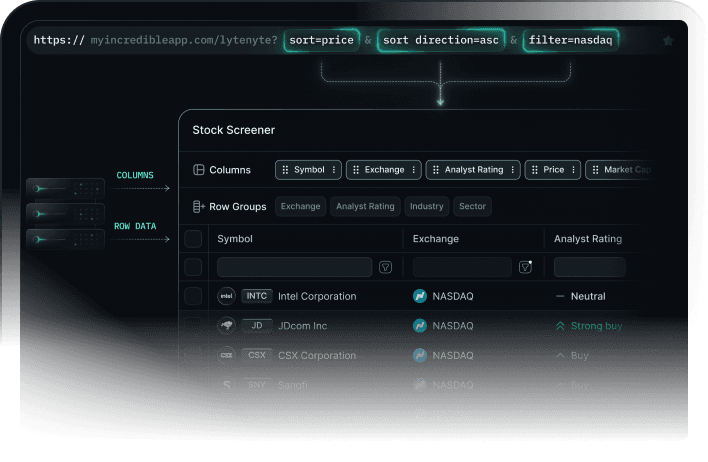The image size is (708, 462).
Task: Focus the Symbol filter input field
Action: (x=294, y=267)
